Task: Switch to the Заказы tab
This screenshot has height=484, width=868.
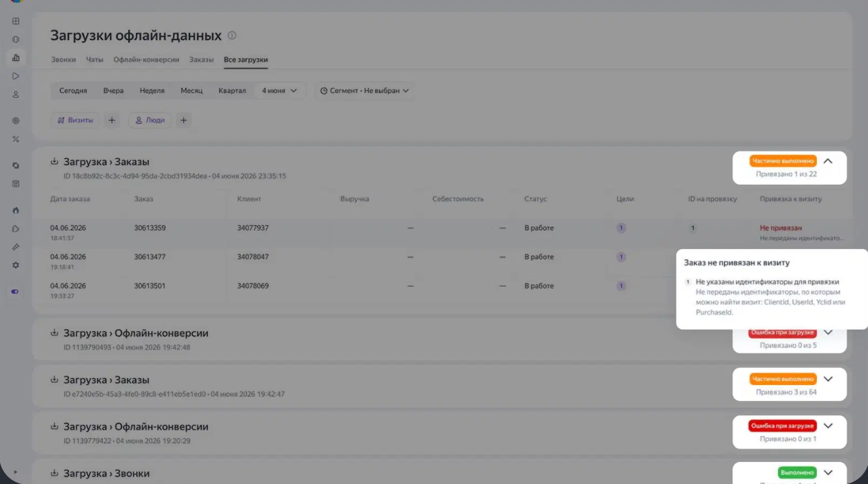Action: click(x=202, y=60)
